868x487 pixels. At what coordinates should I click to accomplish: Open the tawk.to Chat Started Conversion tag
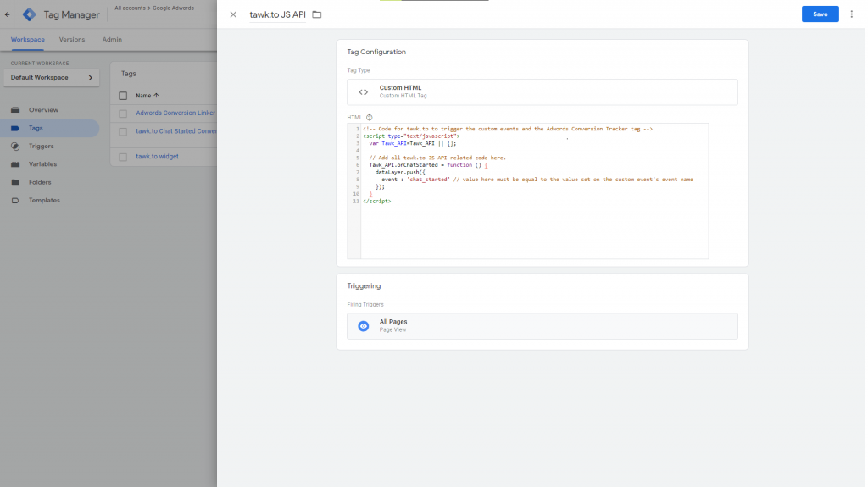[176, 131]
